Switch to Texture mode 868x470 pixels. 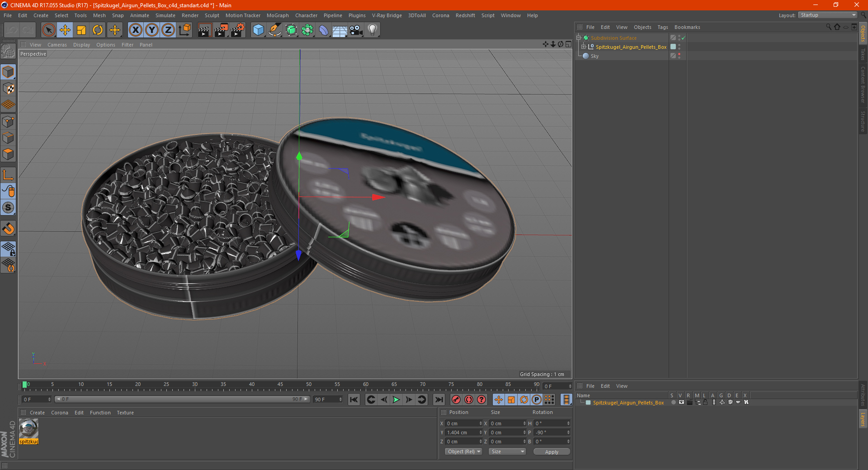(x=8, y=88)
